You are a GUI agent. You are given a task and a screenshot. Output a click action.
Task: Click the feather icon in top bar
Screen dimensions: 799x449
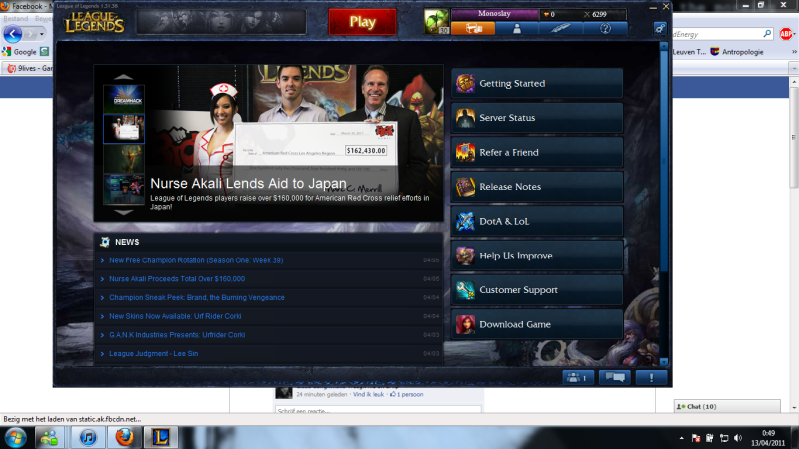click(560, 29)
